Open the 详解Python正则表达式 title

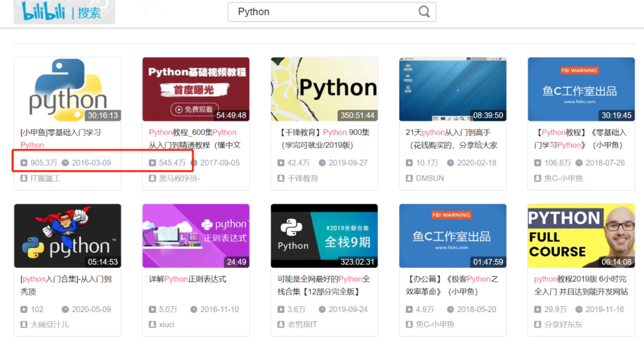click(x=188, y=279)
